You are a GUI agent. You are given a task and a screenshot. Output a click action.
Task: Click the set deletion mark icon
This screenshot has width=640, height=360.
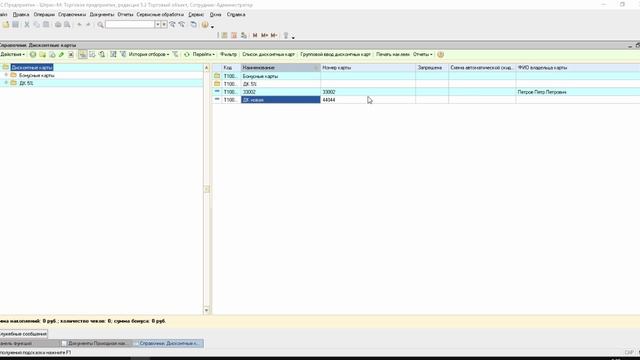coord(71,54)
